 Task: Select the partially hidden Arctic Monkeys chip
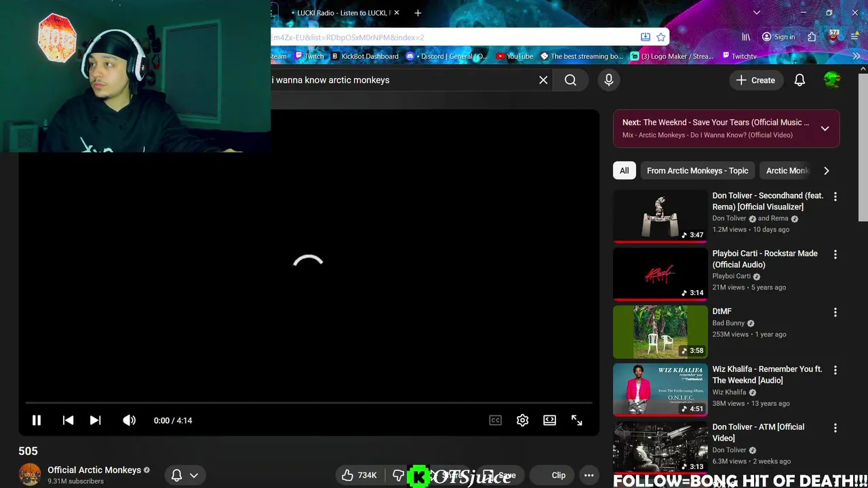click(787, 171)
